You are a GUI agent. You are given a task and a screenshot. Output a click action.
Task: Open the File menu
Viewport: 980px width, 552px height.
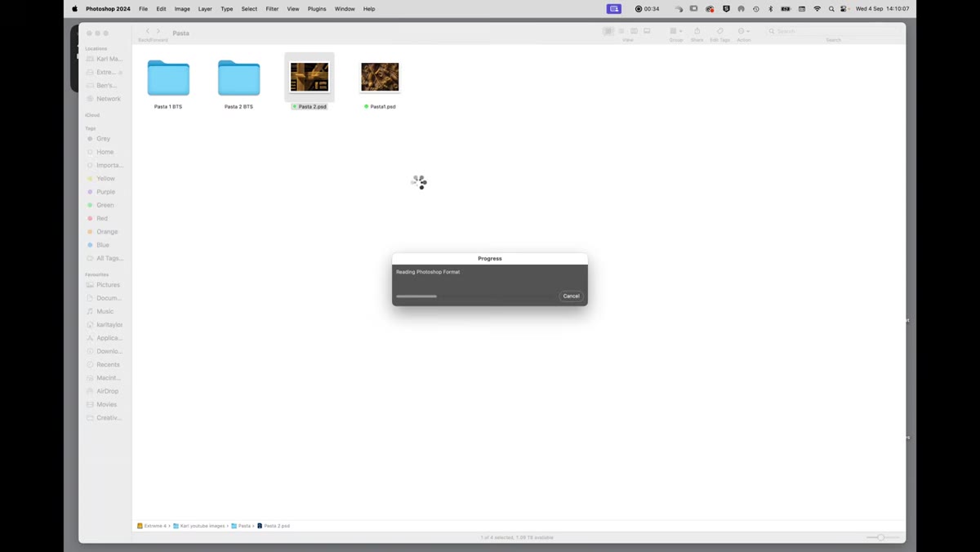(x=143, y=9)
